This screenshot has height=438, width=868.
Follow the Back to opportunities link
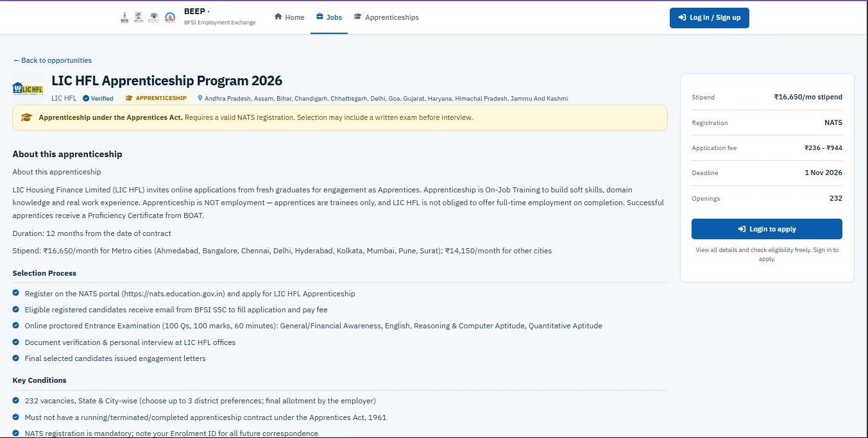[53, 60]
